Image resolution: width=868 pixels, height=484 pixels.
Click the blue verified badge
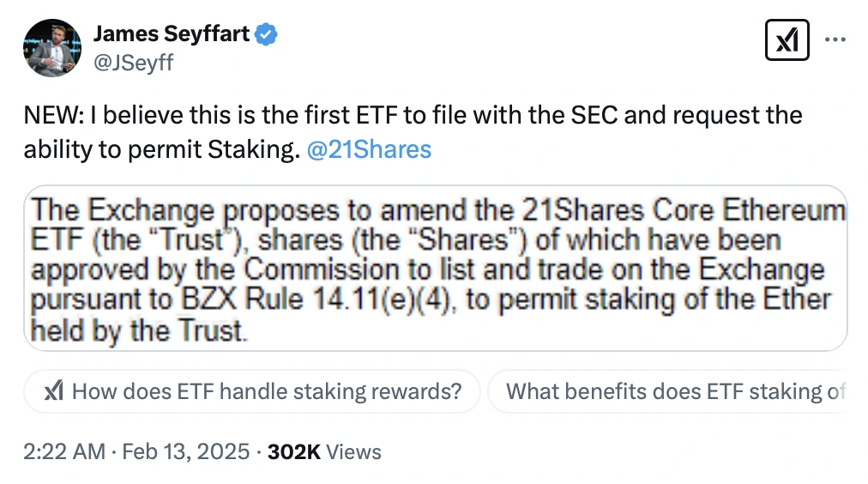[x=266, y=34]
